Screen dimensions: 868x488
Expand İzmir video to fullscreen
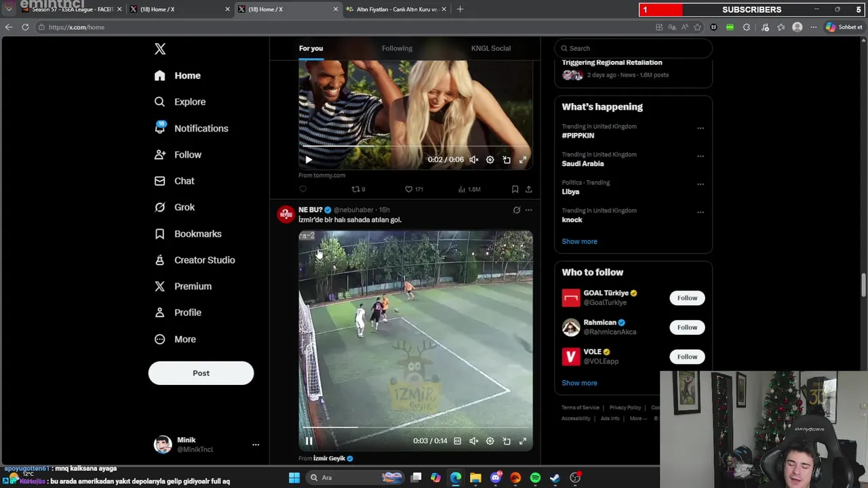[523, 441]
